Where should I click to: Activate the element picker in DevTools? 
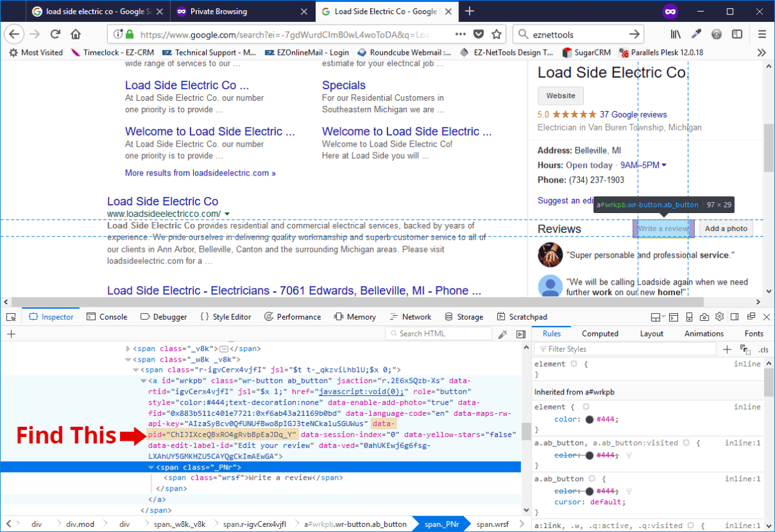[11, 317]
